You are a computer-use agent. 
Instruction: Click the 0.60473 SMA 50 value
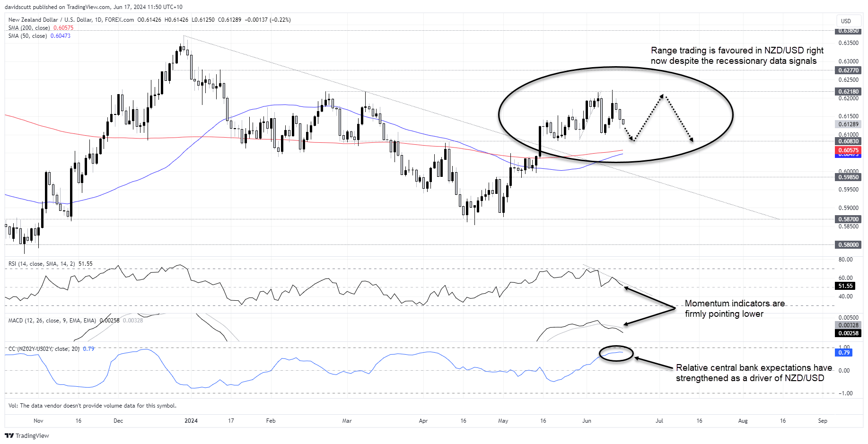click(x=61, y=36)
